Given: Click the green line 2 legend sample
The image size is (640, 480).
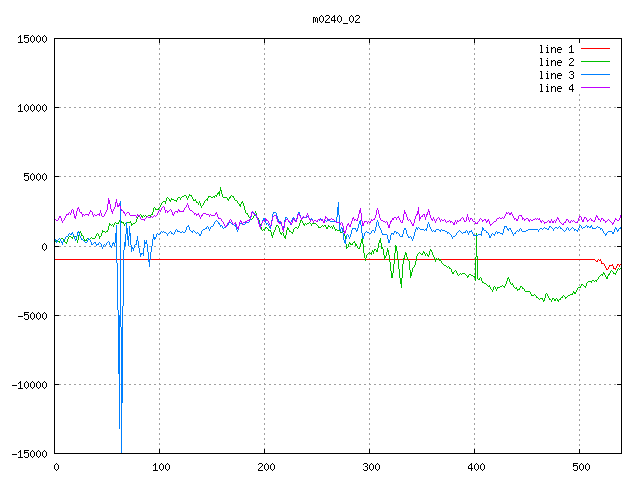Looking at the screenshot, I should (x=595, y=62).
